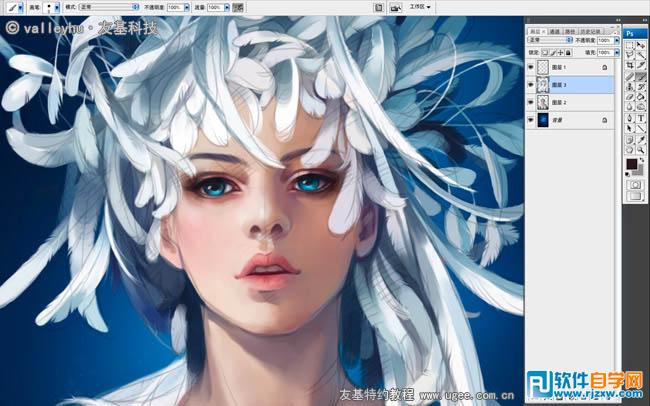Hide 图层 2 using its eye icon
The width and height of the screenshot is (650, 406).
(531, 102)
